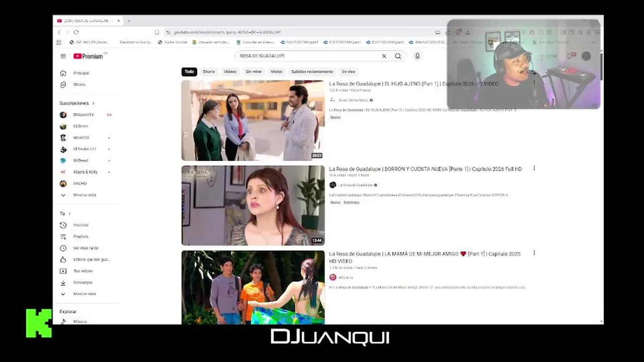Click the Adobe Acrobat bookmark
The height and width of the screenshot is (362, 644).
tap(173, 42)
